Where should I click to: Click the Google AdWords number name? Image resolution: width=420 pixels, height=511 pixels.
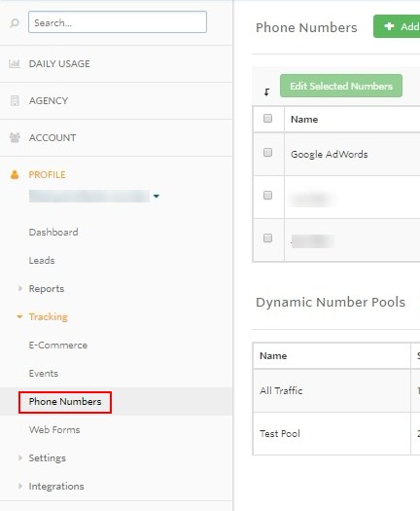coord(330,154)
